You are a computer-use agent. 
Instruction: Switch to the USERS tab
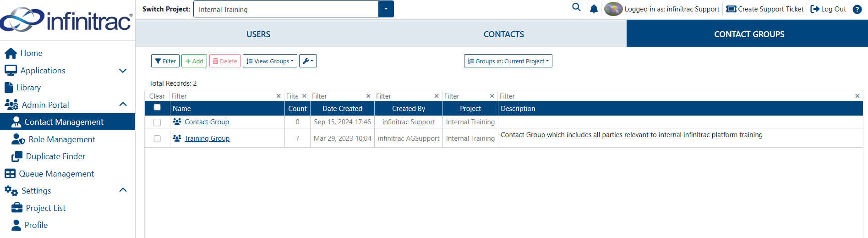(258, 34)
